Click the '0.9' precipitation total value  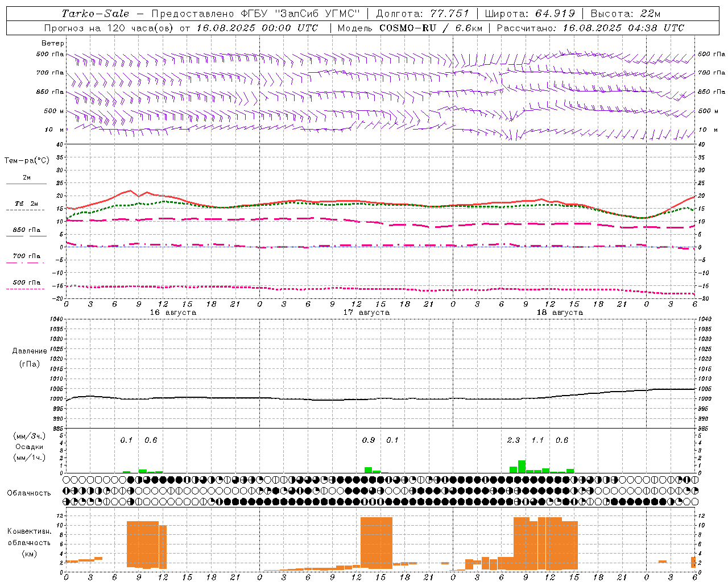[369, 440]
